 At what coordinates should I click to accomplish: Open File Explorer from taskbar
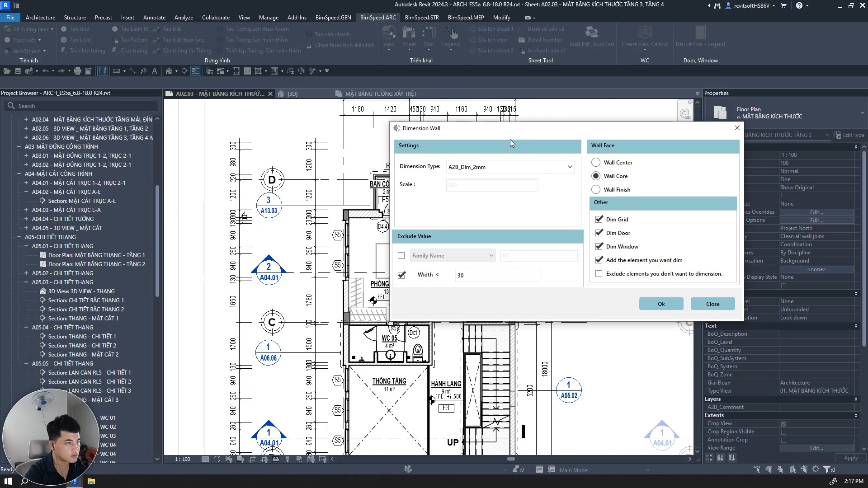click(x=91, y=481)
